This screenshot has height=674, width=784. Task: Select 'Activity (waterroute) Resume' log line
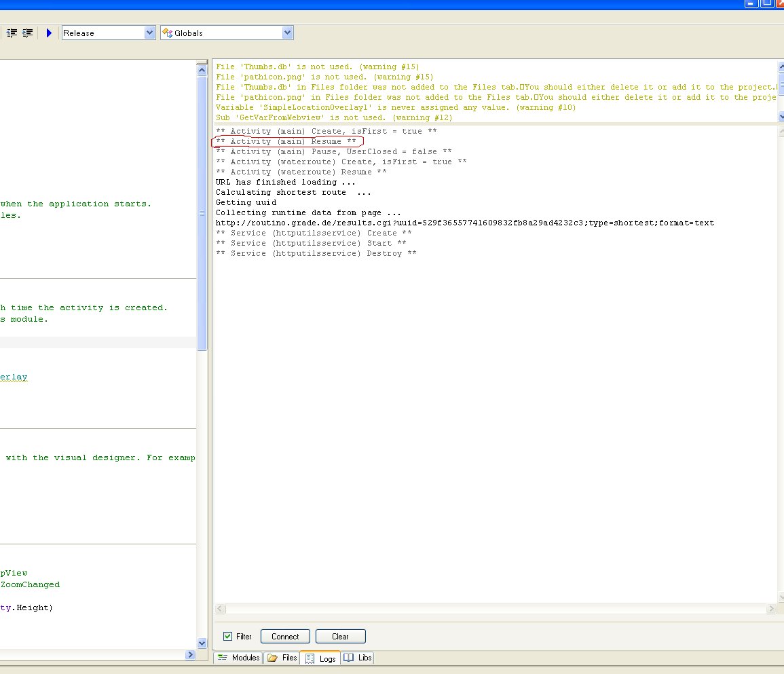point(301,172)
